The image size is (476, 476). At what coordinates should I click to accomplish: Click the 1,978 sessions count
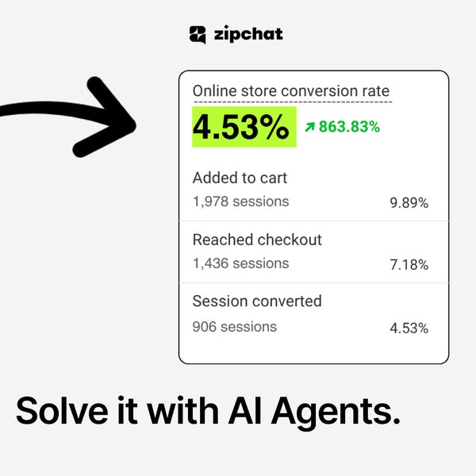click(240, 202)
